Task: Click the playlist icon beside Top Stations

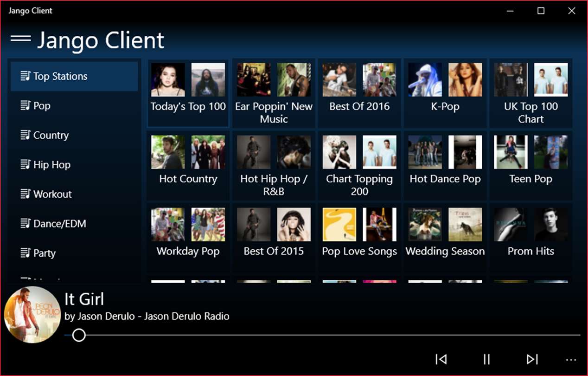Action: tap(26, 76)
